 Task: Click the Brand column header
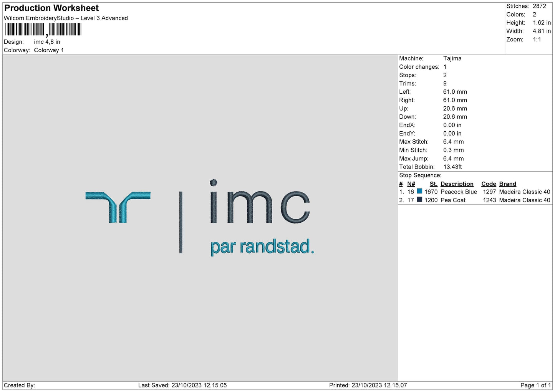click(507, 184)
